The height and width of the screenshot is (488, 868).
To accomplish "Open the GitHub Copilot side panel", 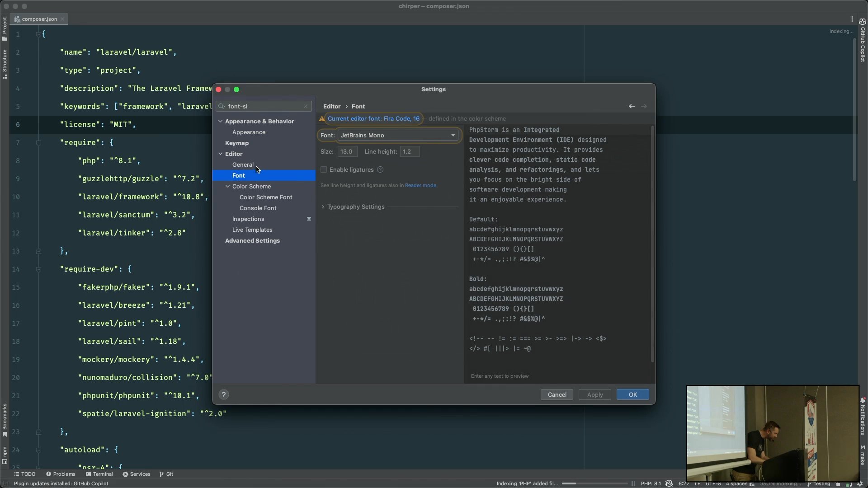I will pyautogui.click(x=863, y=41).
